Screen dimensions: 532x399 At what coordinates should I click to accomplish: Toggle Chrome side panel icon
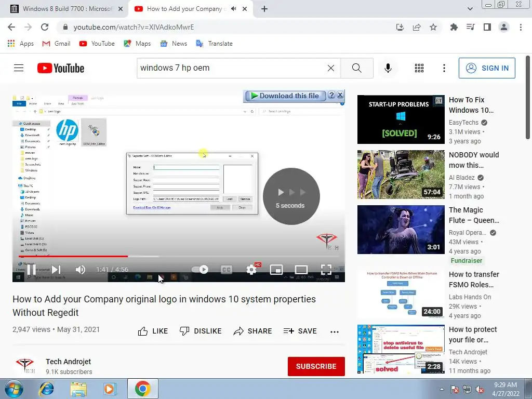pos(487,27)
